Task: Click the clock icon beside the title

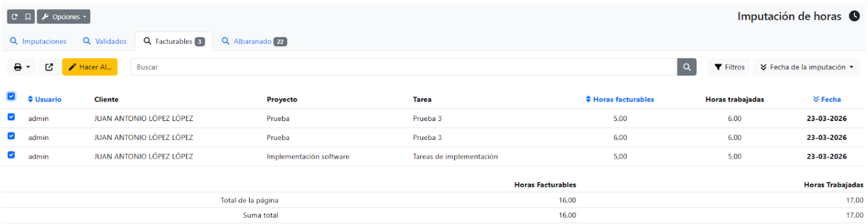Action: 854,16
